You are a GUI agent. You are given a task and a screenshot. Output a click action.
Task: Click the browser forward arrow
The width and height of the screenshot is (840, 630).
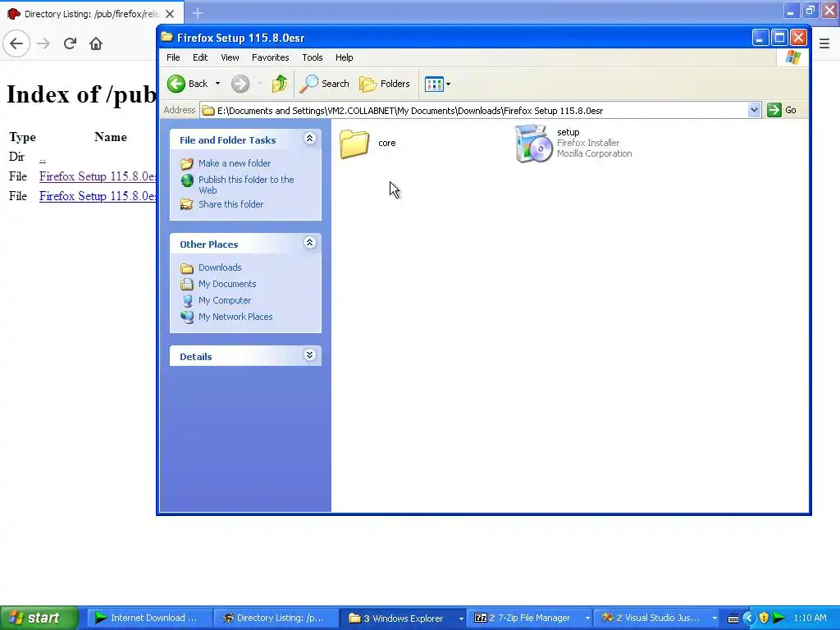43,43
